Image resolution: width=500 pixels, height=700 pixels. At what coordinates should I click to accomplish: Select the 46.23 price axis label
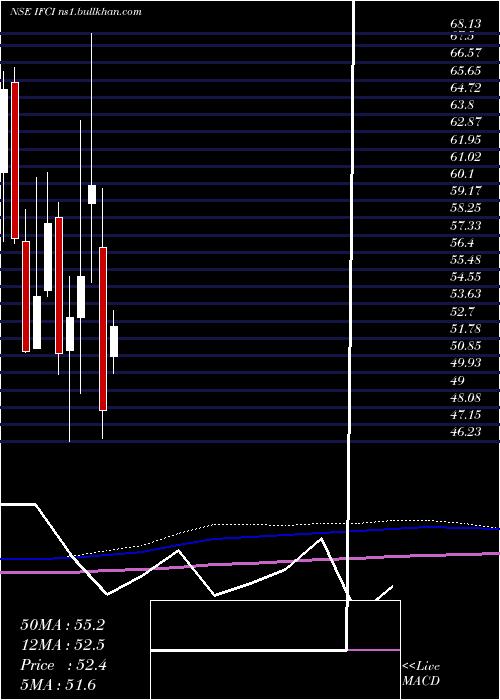pyautogui.click(x=465, y=432)
